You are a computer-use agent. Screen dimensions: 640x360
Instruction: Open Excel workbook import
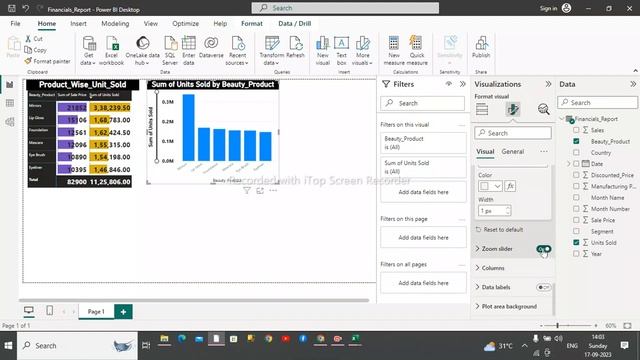click(x=111, y=51)
